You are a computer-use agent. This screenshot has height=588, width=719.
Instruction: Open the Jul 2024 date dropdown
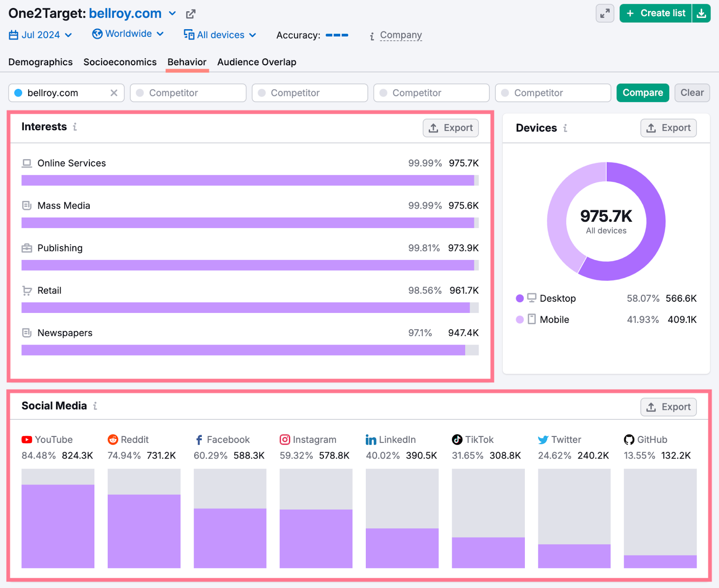tap(40, 35)
